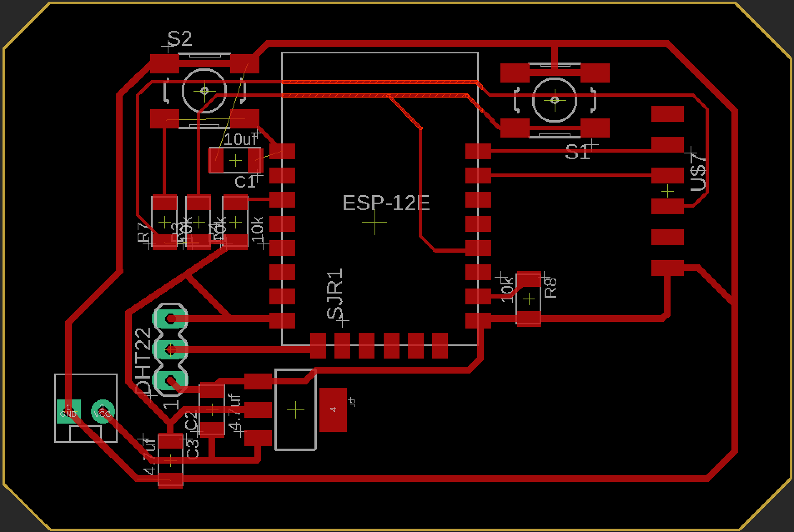Select the "C2" capacitor label
The height and width of the screenshot is (532, 794).
click(x=191, y=421)
